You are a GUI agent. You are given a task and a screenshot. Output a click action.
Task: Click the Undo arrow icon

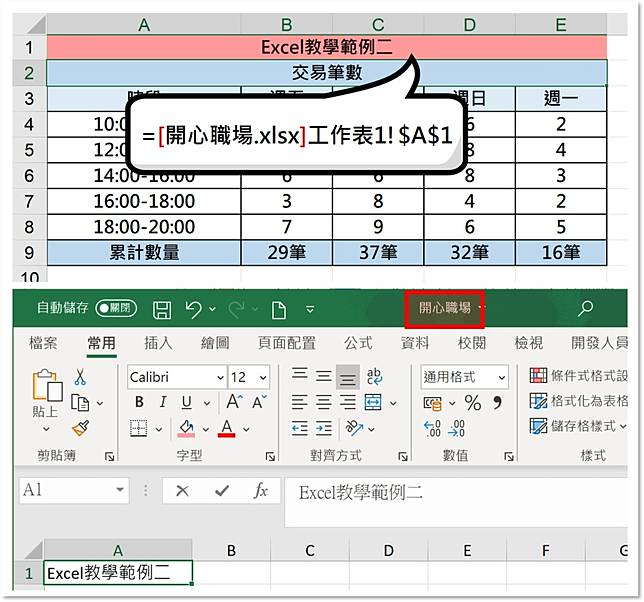pyautogui.click(x=194, y=309)
